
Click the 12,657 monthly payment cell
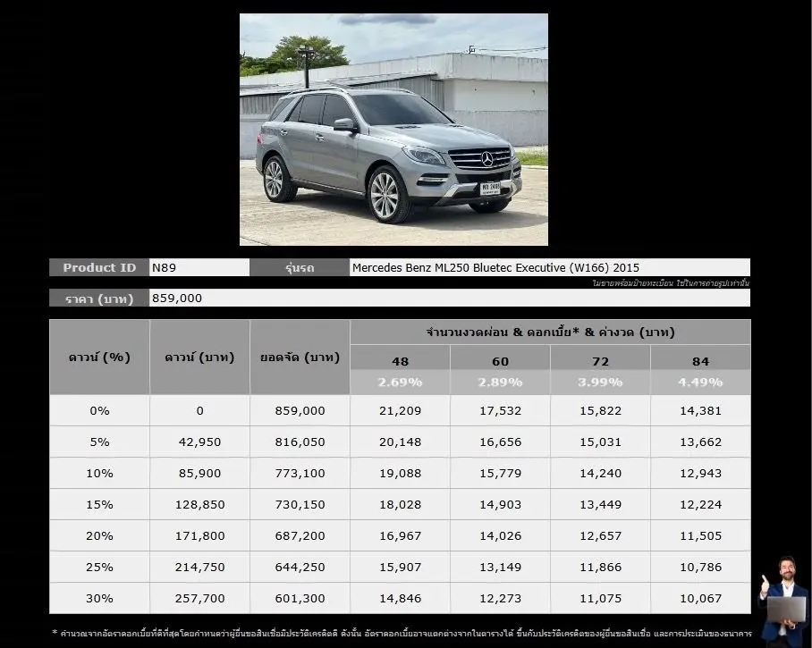coord(600,535)
